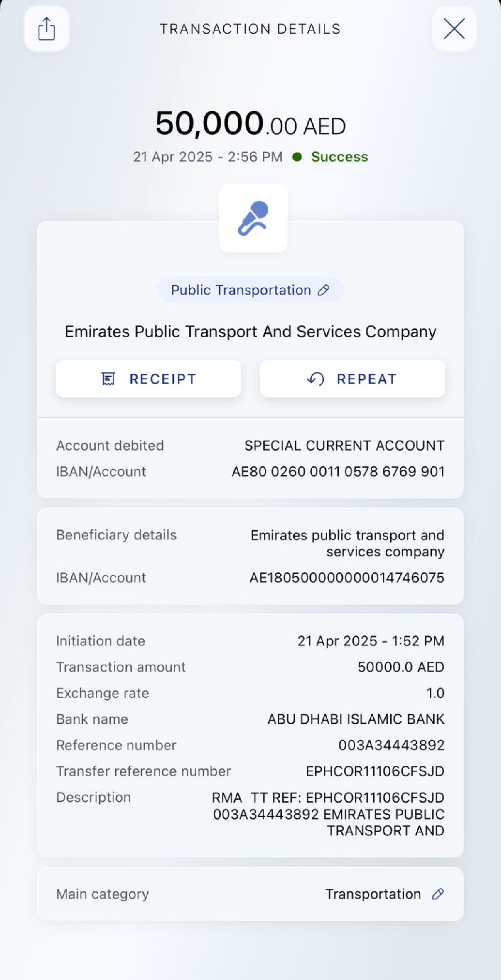Close the transaction details screen
Screen dimensions: 501x980
[x=454, y=29]
